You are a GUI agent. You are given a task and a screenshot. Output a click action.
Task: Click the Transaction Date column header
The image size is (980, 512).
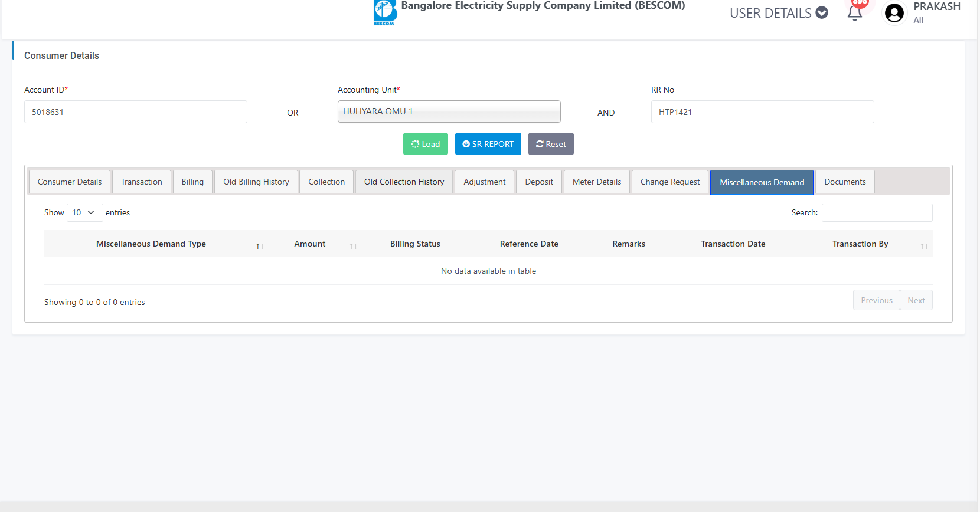[x=733, y=244]
